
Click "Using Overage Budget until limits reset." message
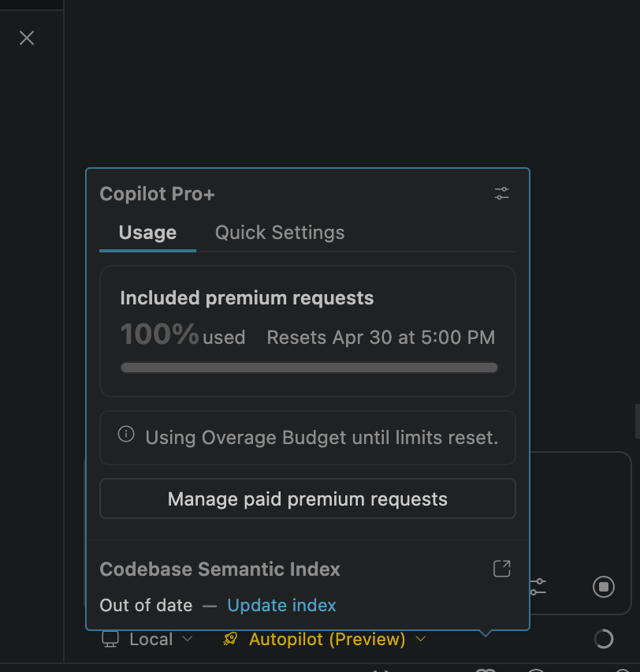[322, 438]
